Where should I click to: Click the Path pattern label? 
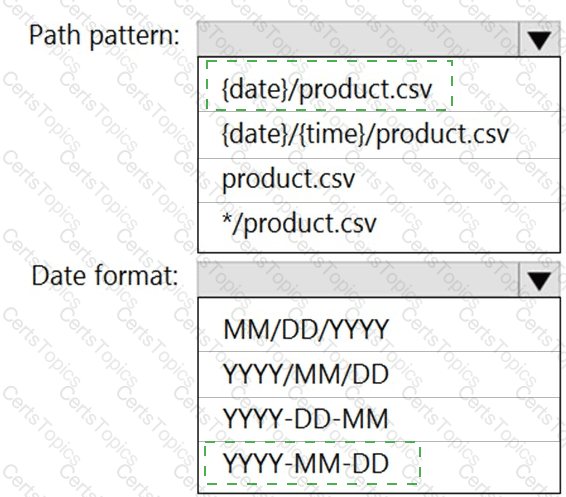104,37
